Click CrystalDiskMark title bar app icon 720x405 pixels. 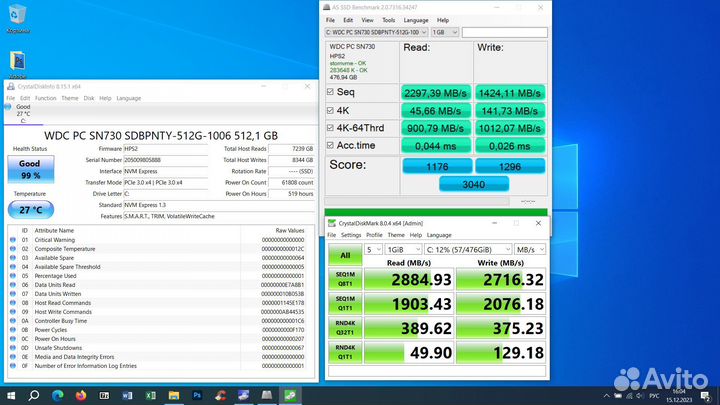coord(332,223)
